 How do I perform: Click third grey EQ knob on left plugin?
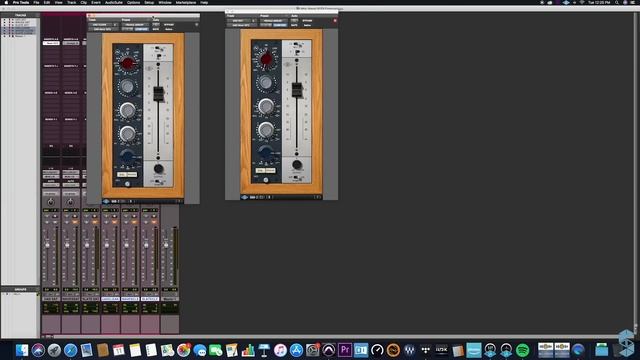127,110
